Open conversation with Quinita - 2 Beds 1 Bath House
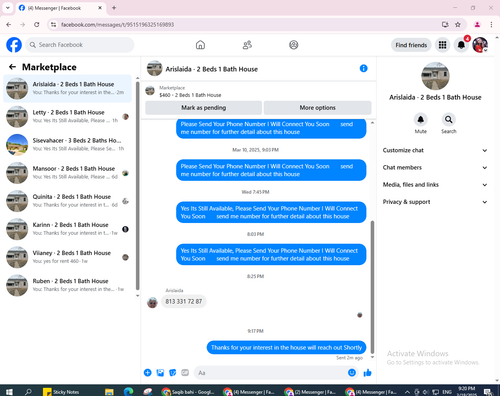 pyautogui.click(x=68, y=201)
